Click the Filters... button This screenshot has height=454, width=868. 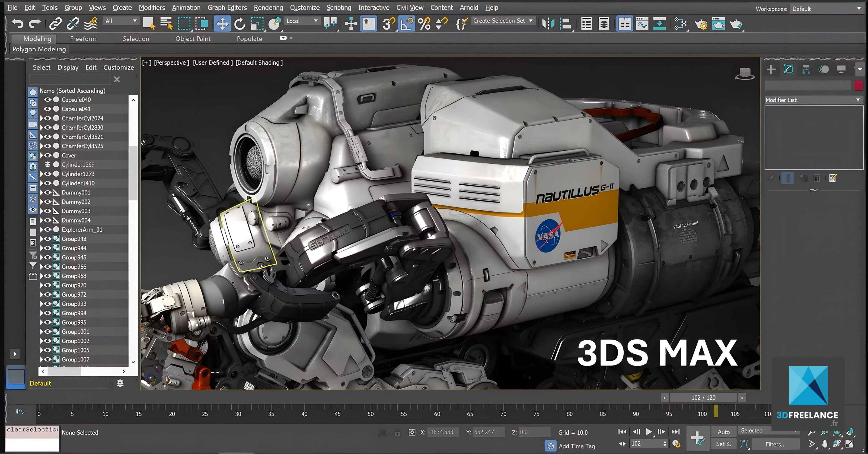pos(775,444)
